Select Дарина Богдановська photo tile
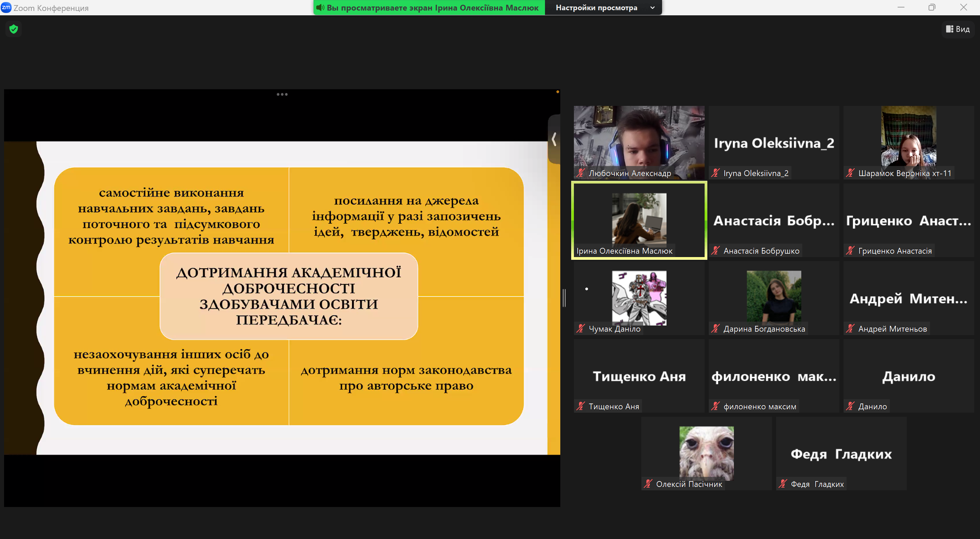Image resolution: width=980 pixels, height=539 pixels. 774,298
